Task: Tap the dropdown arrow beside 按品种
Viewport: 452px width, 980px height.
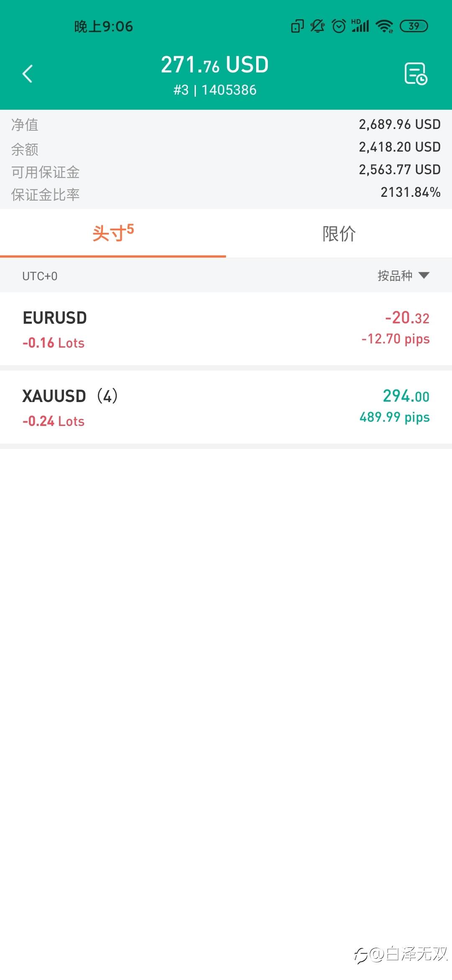Action: [x=424, y=276]
